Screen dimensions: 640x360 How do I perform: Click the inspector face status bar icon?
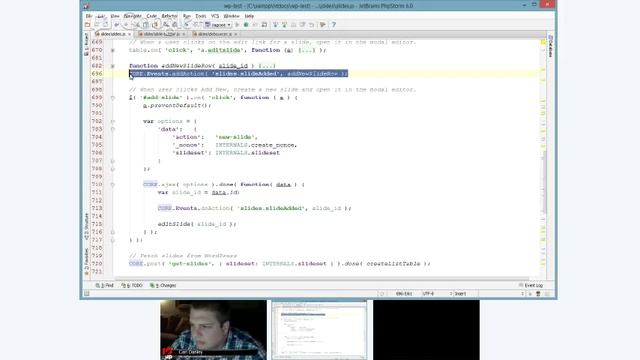538,293
